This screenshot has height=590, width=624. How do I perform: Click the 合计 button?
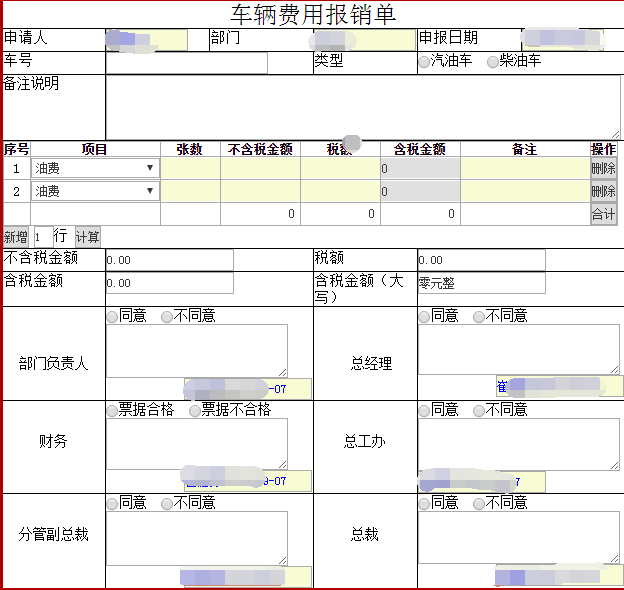(x=603, y=214)
